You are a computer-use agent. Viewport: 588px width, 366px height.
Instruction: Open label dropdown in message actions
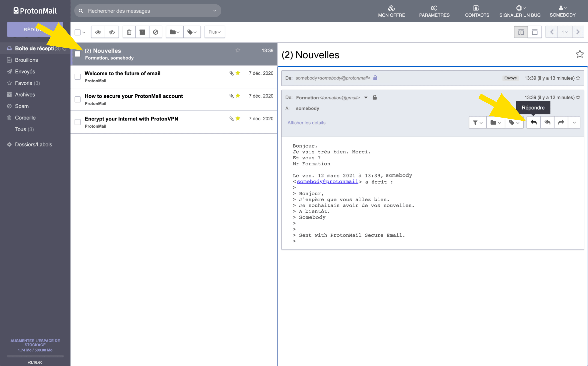click(514, 122)
